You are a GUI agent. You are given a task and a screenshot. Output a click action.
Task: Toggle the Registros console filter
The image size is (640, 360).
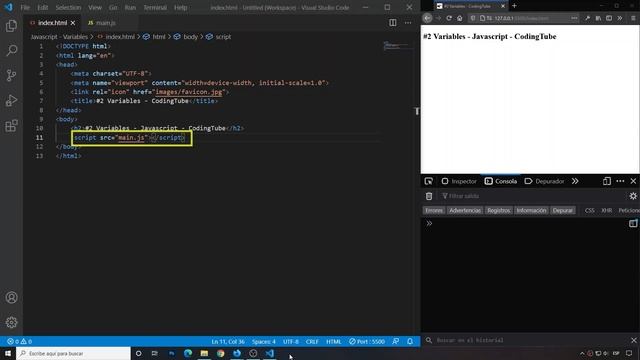click(498, 211)
